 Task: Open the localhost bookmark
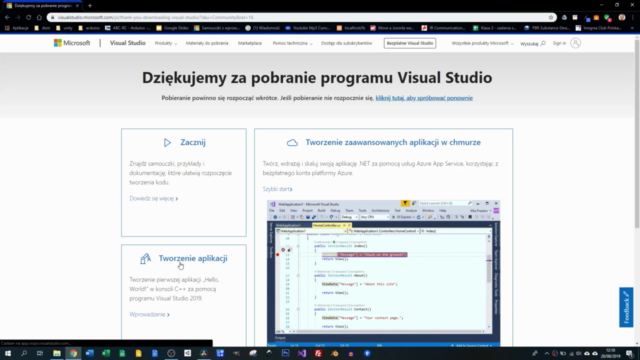(351, 28)
